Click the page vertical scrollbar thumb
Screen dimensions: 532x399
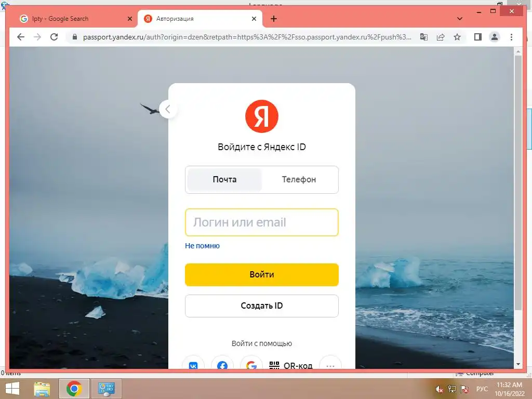[518, 182]
